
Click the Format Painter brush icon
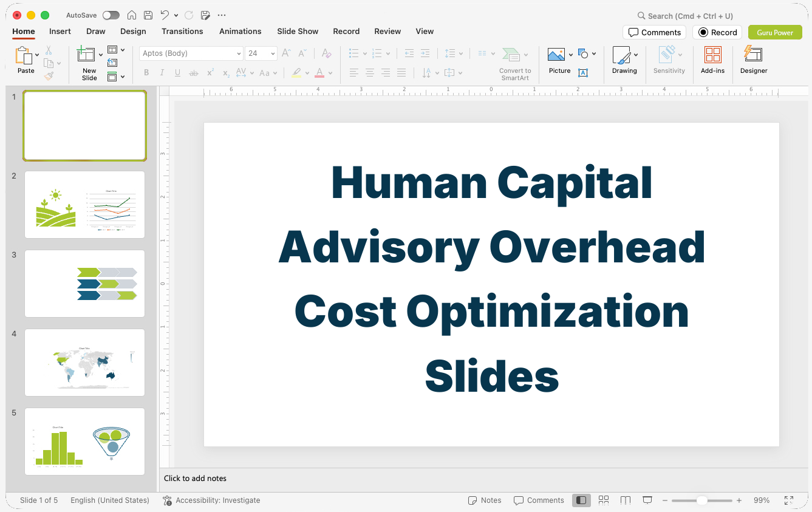tap(49, 76)
